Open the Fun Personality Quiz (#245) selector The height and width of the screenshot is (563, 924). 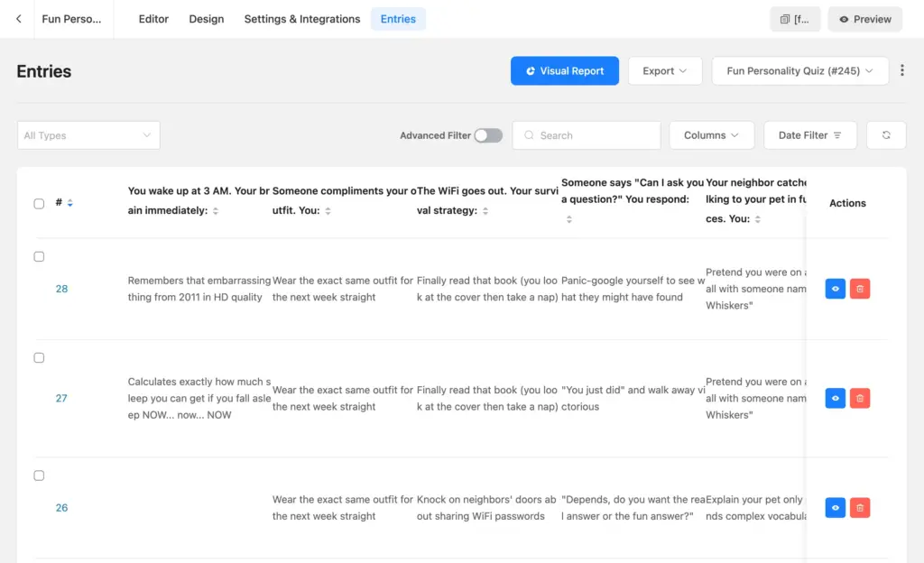(x=799, y=69)
